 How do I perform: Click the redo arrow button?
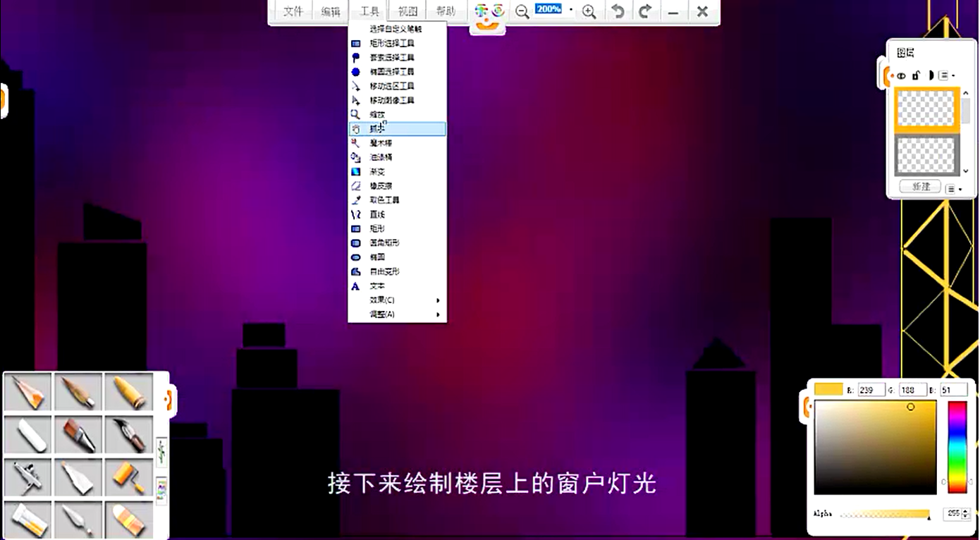(644, 12)
